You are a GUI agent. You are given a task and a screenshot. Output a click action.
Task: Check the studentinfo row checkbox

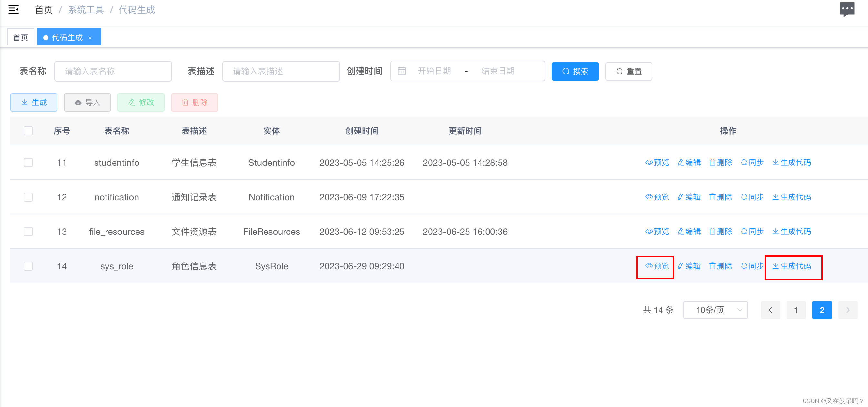[28, 163]
